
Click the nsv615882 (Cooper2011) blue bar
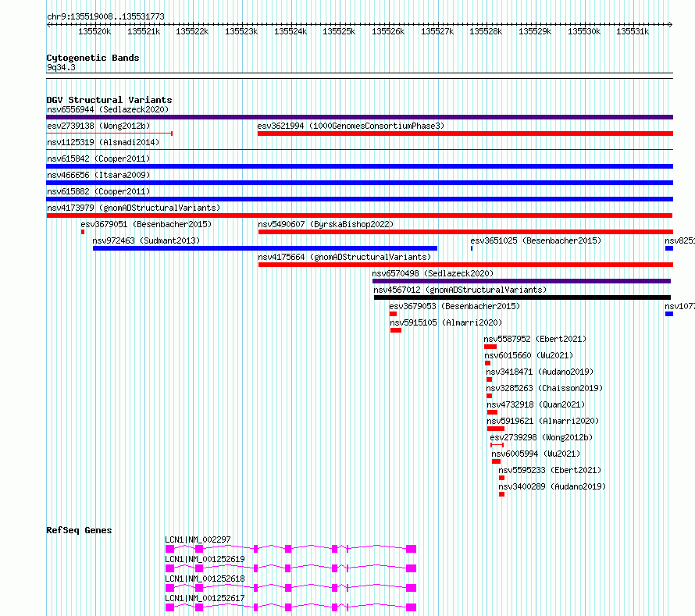(x=359, y=199)
